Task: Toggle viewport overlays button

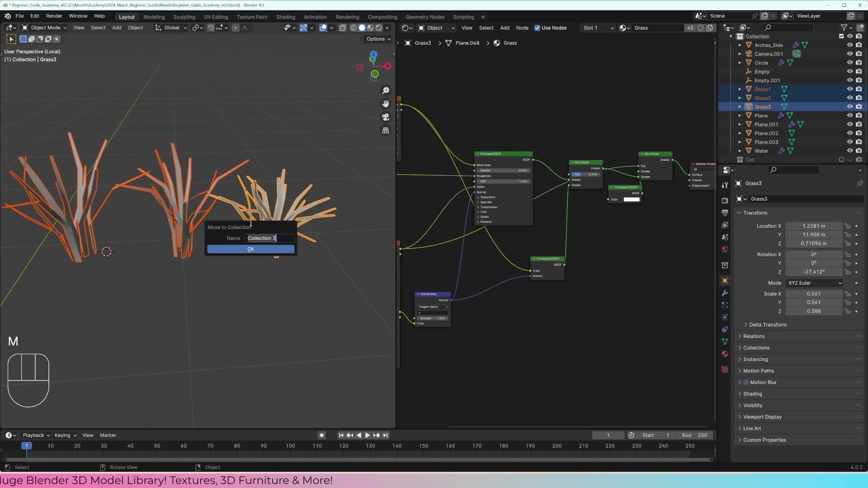Action: (x=323, y=28)
